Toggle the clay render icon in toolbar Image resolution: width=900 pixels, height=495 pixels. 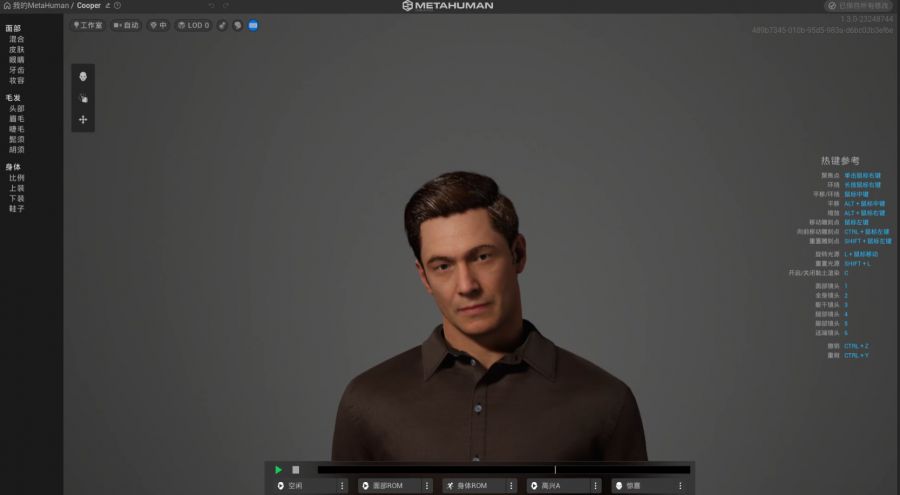tap(238, 25)
